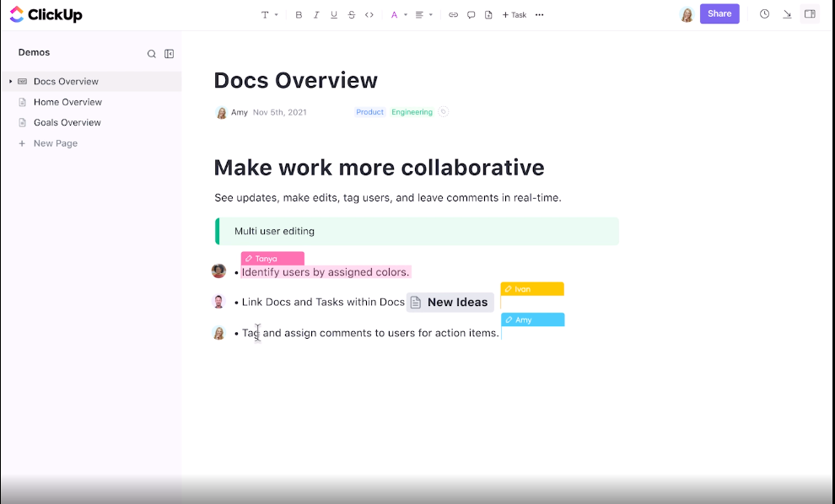Image resolution: width=835 pixels, height=504 pixels.
Task: Click Tanya's avatar beside first bullet
Action: pos(218,271)
